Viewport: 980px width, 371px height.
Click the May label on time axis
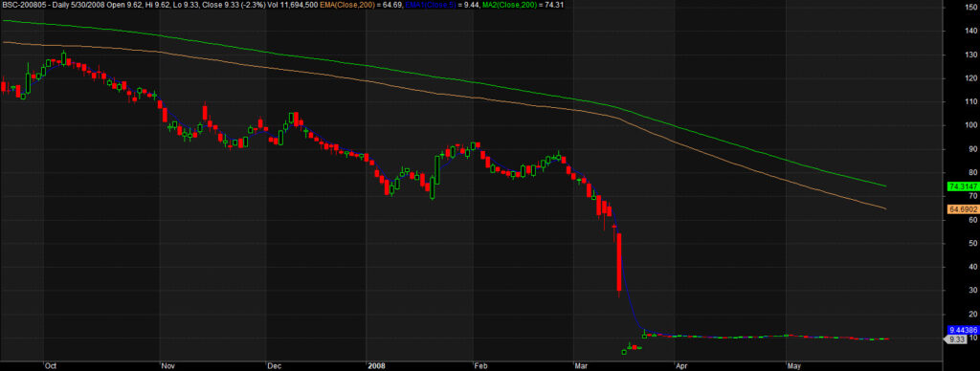click(793, 366)
